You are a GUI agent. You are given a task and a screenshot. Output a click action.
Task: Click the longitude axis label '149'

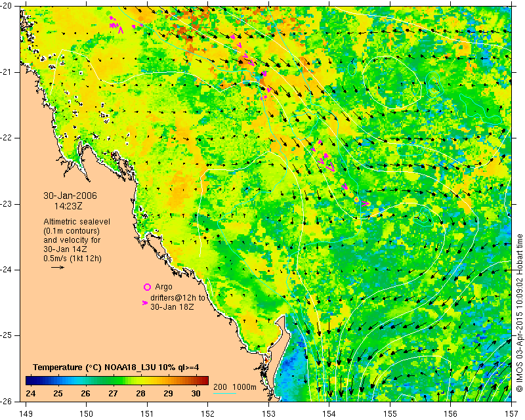click(26, 414)
